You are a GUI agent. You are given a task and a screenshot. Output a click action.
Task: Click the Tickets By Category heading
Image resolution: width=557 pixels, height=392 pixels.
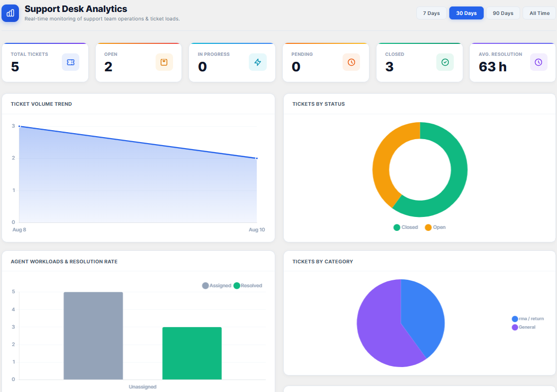[323, 261]
